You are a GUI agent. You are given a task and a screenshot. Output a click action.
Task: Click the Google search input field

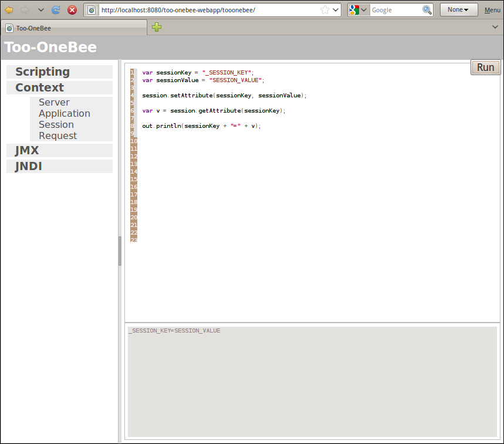click(396, 10)
